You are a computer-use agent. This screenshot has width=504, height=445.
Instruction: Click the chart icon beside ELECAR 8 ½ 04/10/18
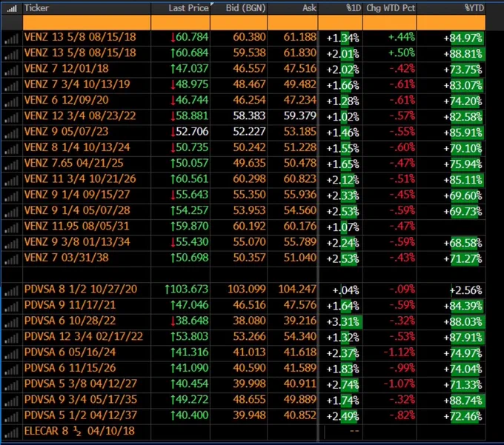(11, 432)
